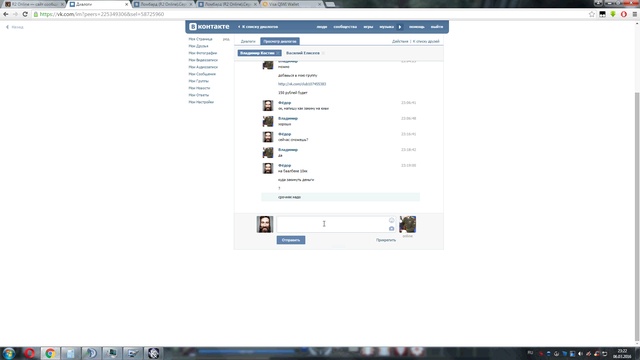Open Мои Фотографии in the left menu
Image resolution: width=640 pixels, height=360 pixels.
pyautogui.click(x=203, y=53)
